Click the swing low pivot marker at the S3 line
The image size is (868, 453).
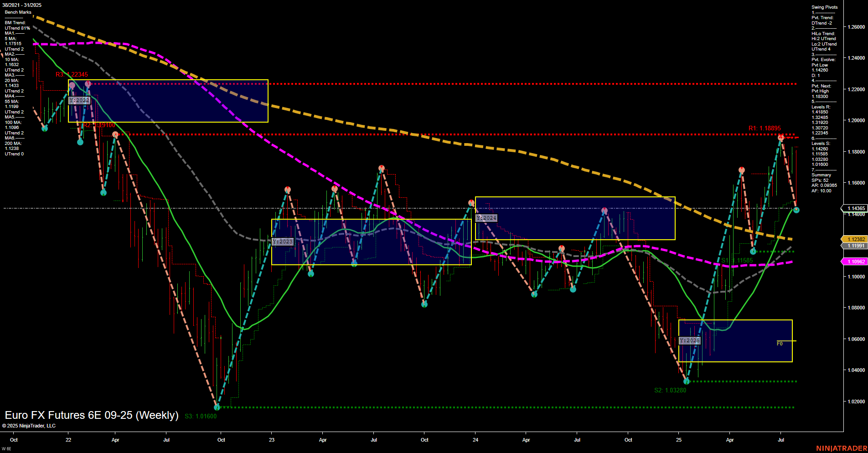pyautogui.click(x=217, y=407)
